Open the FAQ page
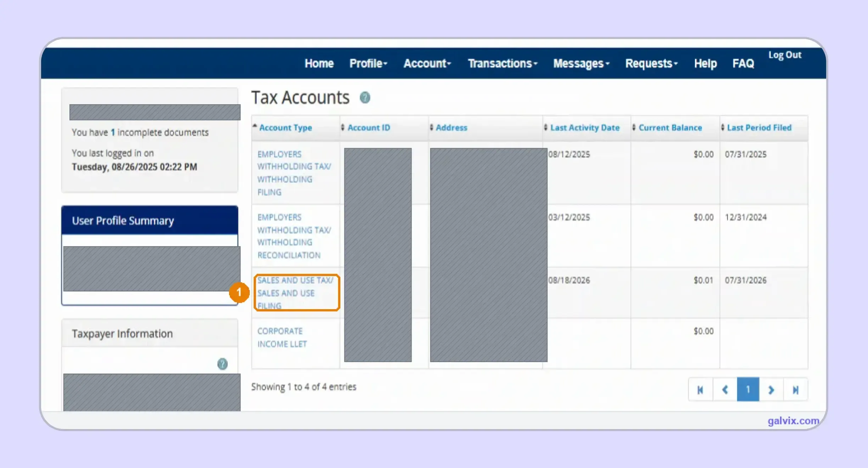This screenshot has height=468, width=868. click(743, 63)
